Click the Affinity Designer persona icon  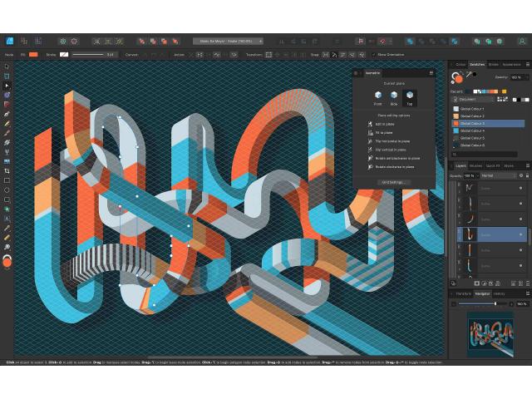[9, 40]
